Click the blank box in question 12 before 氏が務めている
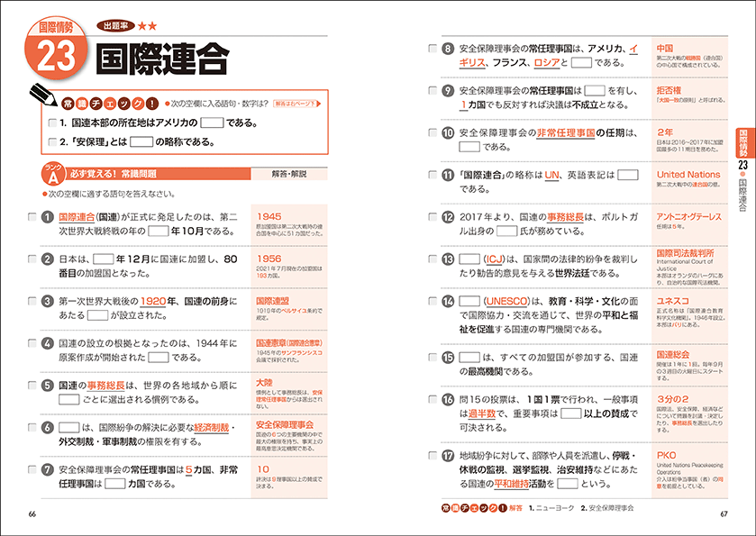756x536 pixels. click(507, 231)
